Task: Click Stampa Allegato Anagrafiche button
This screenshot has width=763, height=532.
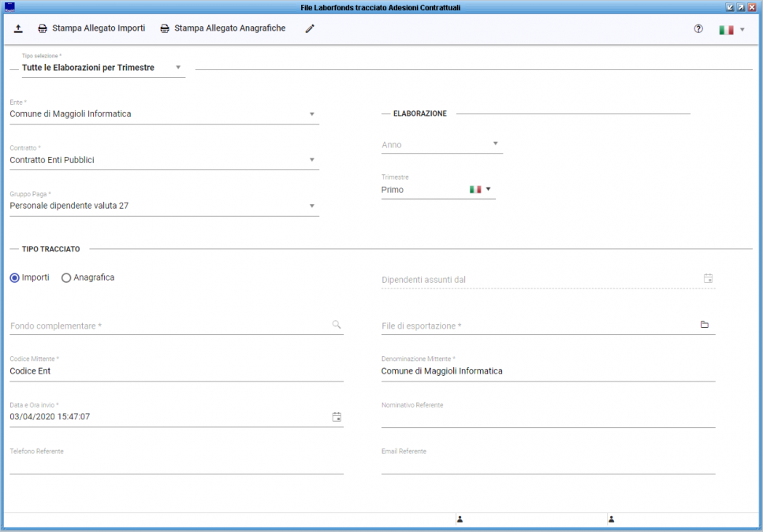Action: [x=222, y=28]
